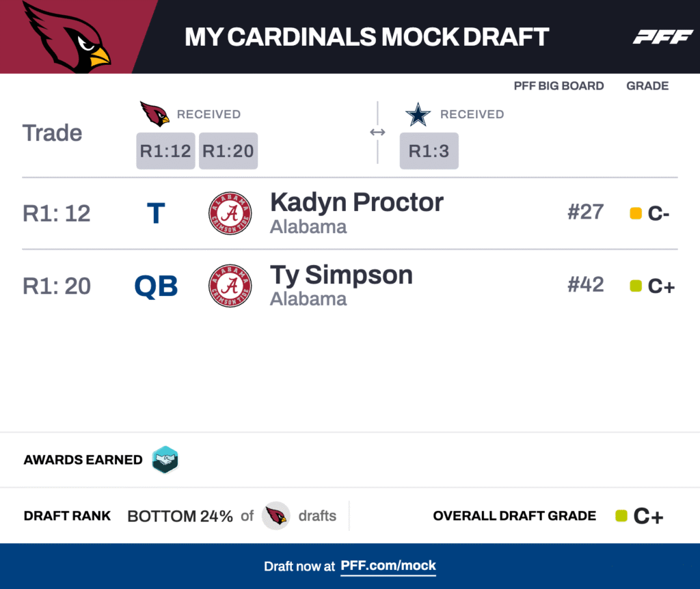The width and height of the screenshot is (700, 589).
Task: Open the PFF.com/mock link
Action: pos(388,566)
